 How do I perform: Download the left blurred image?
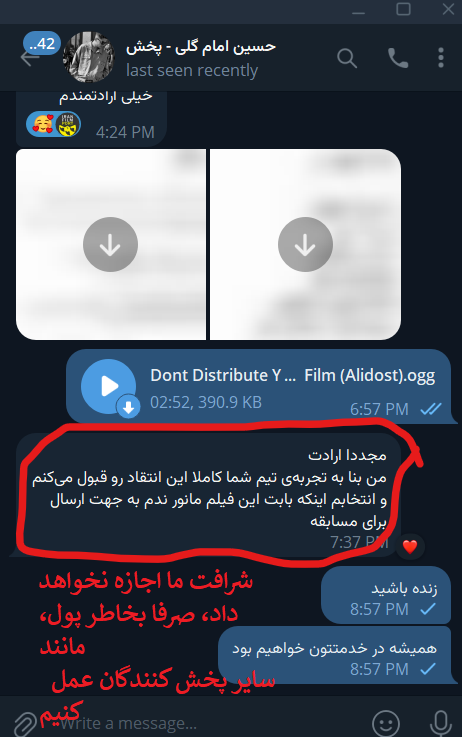coord(110,244)
